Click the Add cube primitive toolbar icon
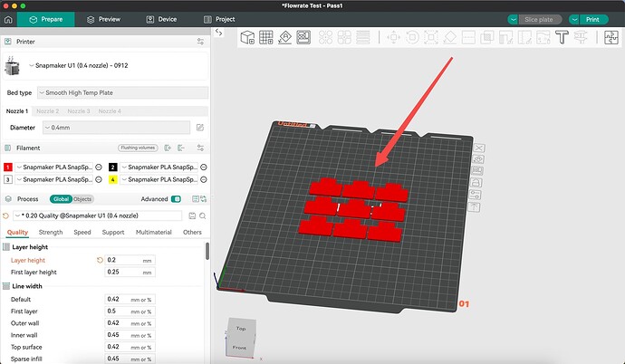625x364 pixels. point(247,37)
